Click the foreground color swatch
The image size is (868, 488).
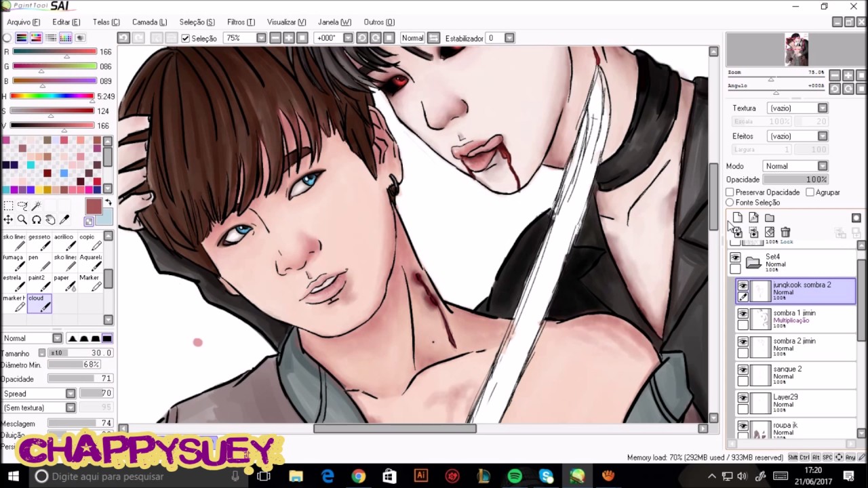[x=94, y=207]
